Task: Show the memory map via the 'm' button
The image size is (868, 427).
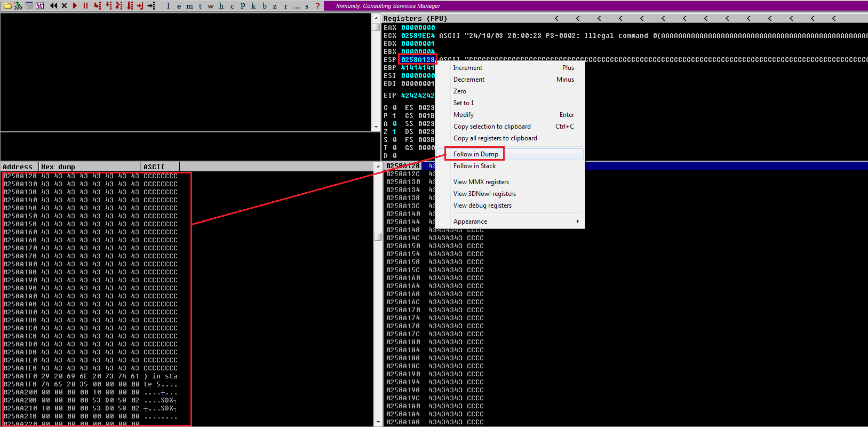Action: click(x=189, y=6)
